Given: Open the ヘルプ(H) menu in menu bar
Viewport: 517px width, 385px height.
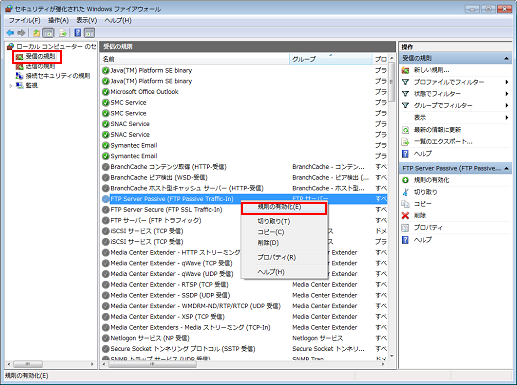Looking at the screenshot, I should click(x=118, y=20).
